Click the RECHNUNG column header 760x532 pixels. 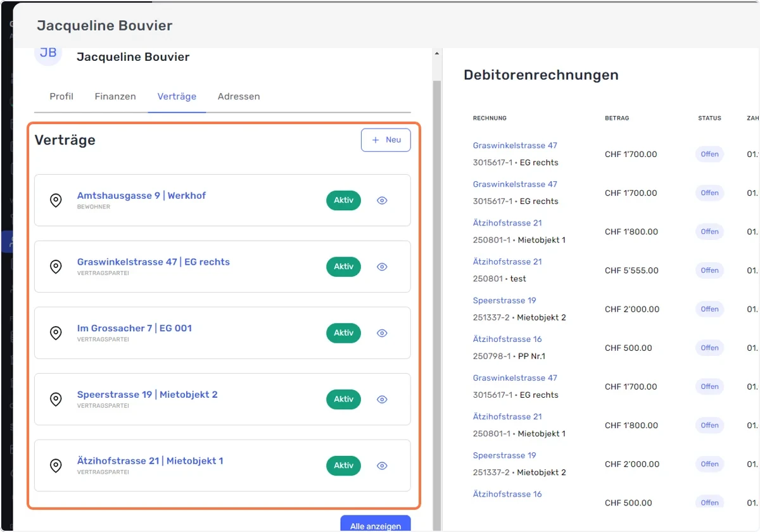(x=490, y=118)
